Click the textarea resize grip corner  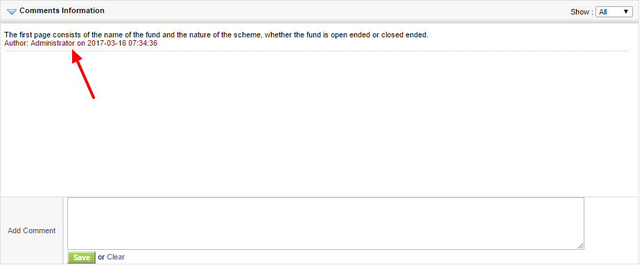(580, 246)
